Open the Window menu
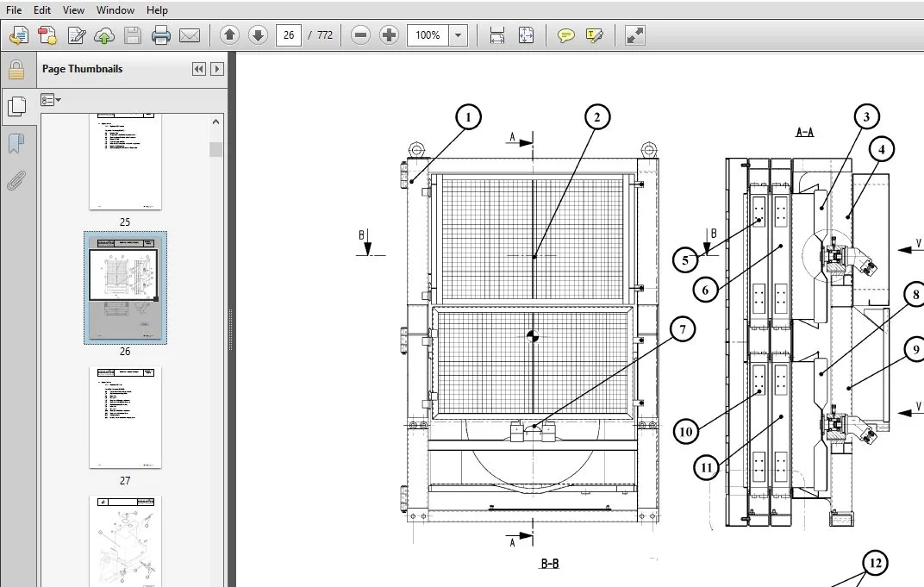 pyautogui.click(x=115, y=10)
